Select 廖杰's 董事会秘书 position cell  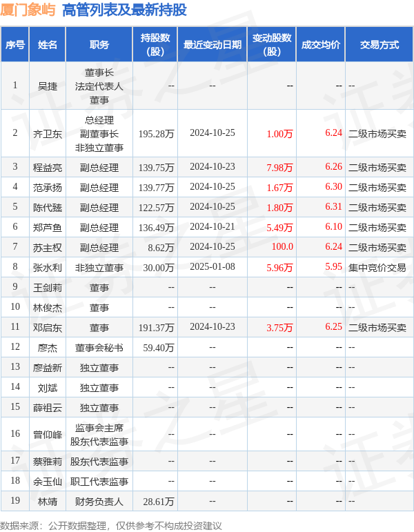(x=99, y=347)
